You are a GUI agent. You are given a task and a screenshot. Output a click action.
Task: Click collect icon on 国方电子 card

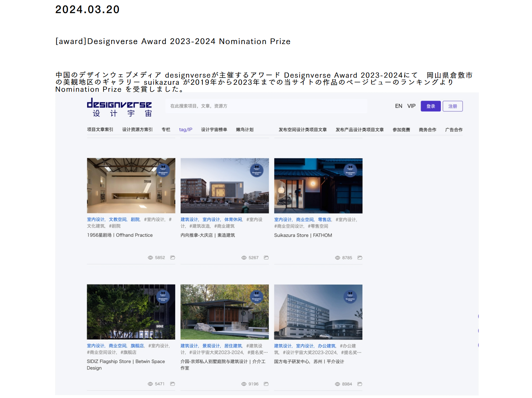pos(360,384)
